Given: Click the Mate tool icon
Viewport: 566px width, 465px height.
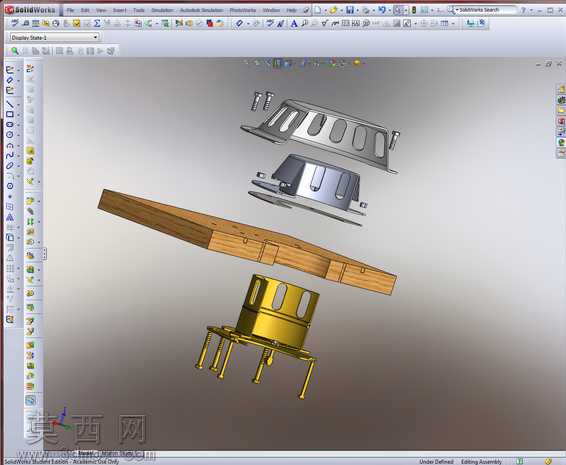Looking at the screenshot, I should click(x=30, y=211).
